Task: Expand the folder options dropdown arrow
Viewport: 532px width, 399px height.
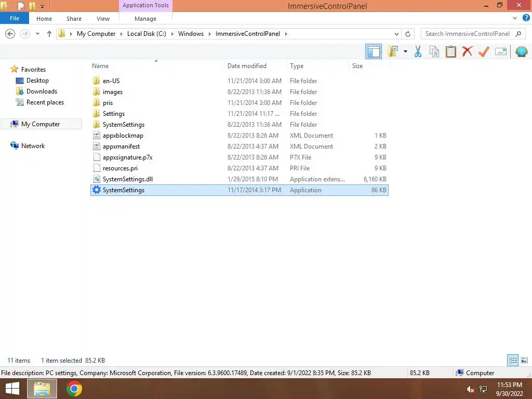Action: [405, 51]
